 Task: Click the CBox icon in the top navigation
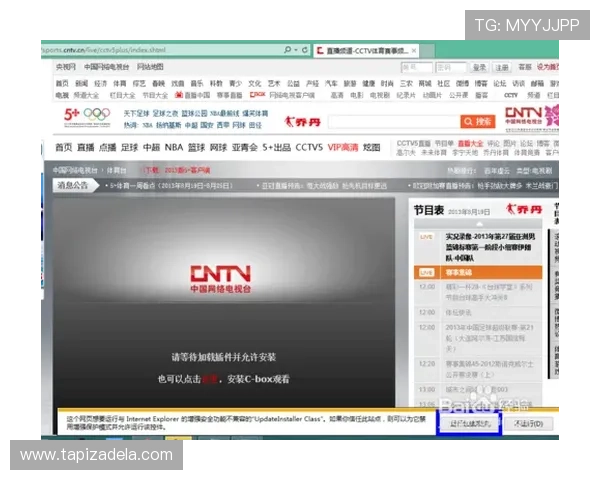pyautogui.click(x=258, y=95)
